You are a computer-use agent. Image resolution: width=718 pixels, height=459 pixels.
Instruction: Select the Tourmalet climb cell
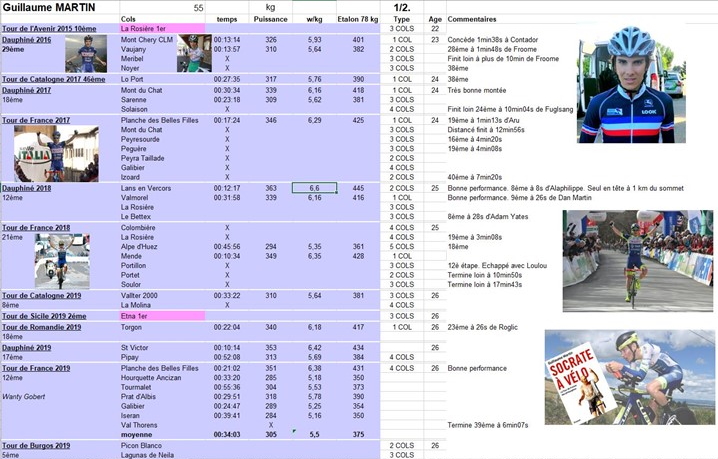(x=136, y=387)
